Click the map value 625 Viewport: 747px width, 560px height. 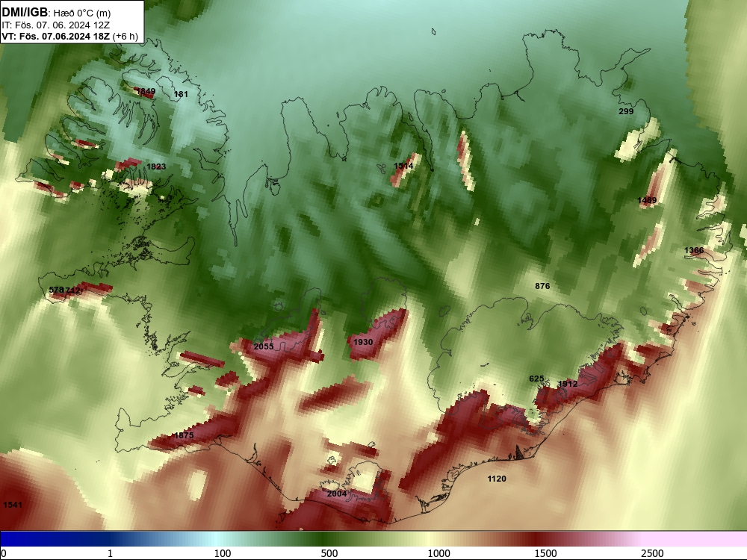coord(536,379)
